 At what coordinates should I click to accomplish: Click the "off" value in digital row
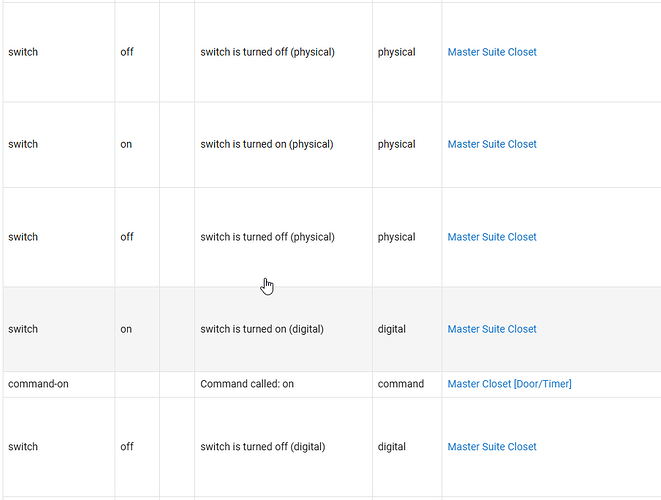[x=127, y=447]
